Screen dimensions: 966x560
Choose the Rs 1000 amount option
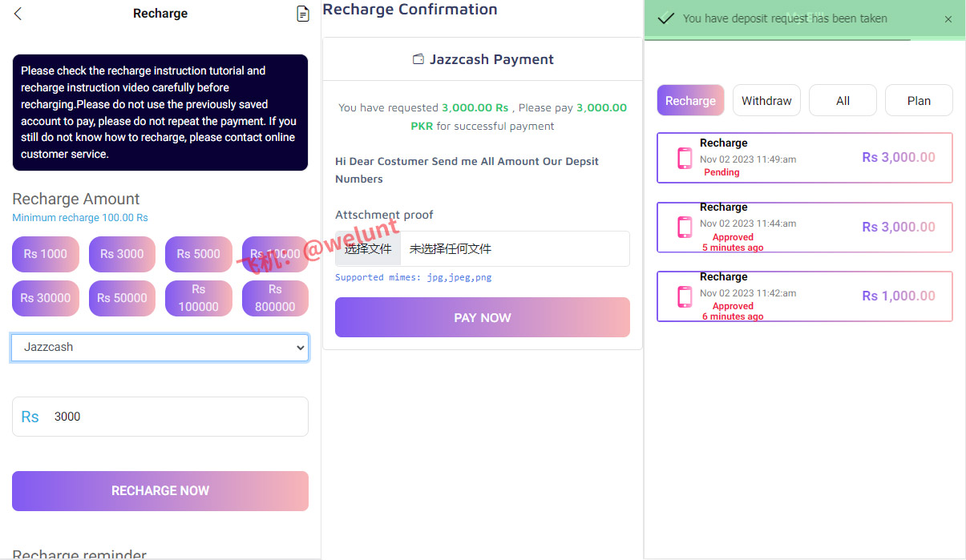click(46, 254)
